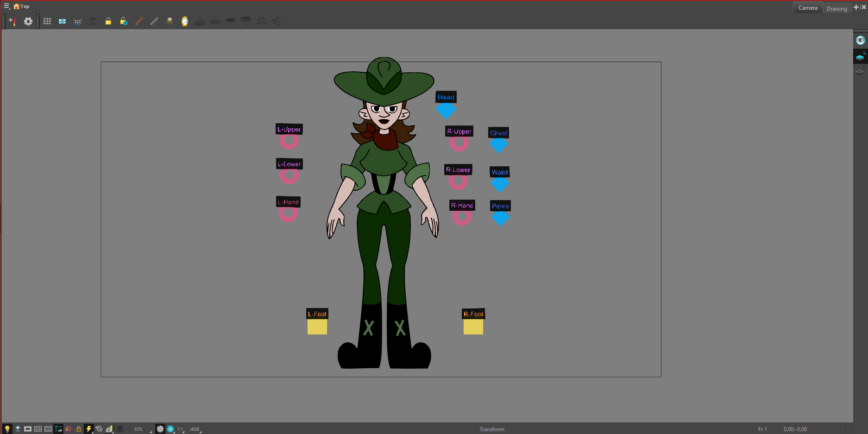Select the Chest blue diamond controller
Screen dimensions: 868x434
tap(499, 145)
